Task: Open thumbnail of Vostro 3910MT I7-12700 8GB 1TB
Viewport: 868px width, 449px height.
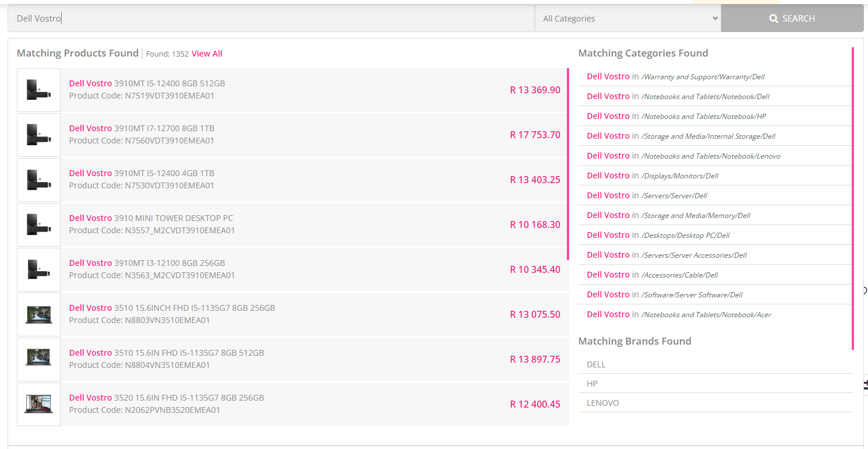Action: coord(38,135)
